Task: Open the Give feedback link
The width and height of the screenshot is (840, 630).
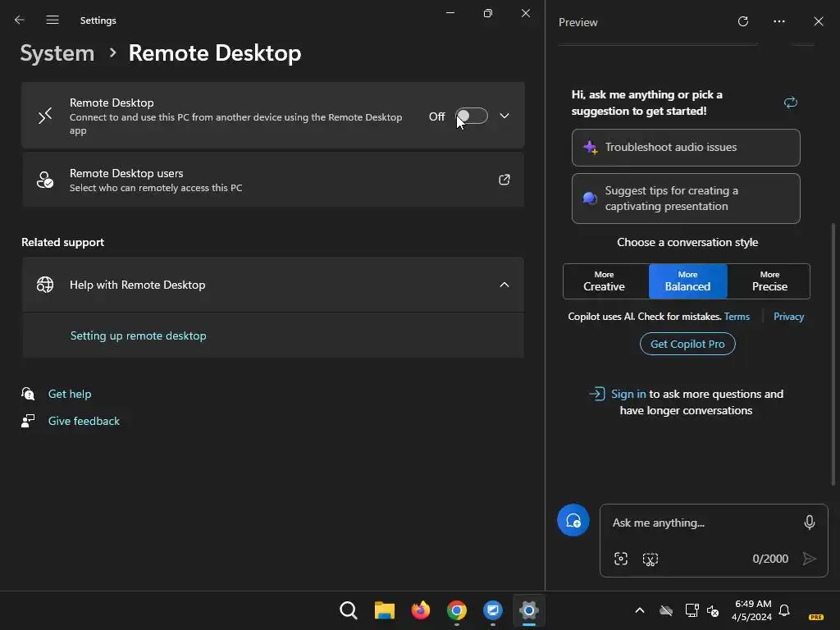Action: pos(84,421)
